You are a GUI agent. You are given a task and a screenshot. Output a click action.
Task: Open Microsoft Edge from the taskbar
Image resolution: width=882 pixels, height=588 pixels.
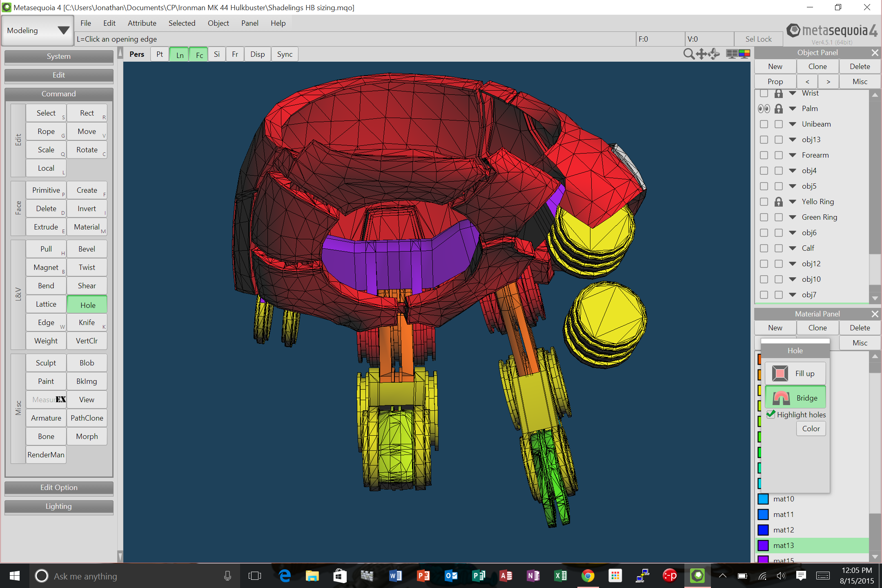click(285, 576)
